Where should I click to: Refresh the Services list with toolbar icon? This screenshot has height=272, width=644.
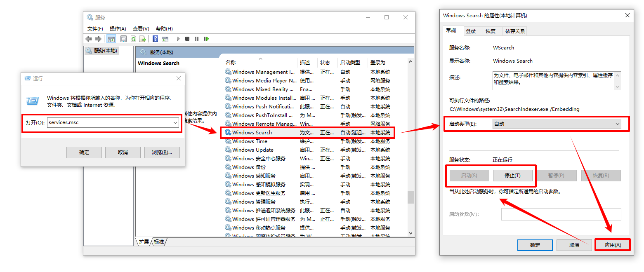[133, 39]
